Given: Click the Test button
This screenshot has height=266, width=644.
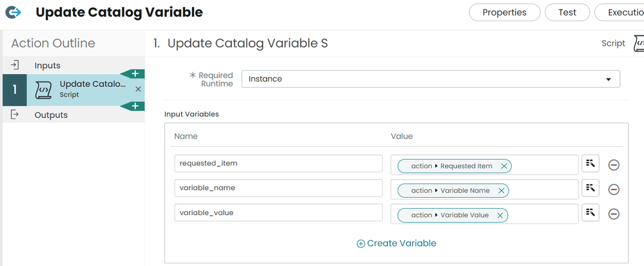Looking at the screenshot, I should pos(567,12).
